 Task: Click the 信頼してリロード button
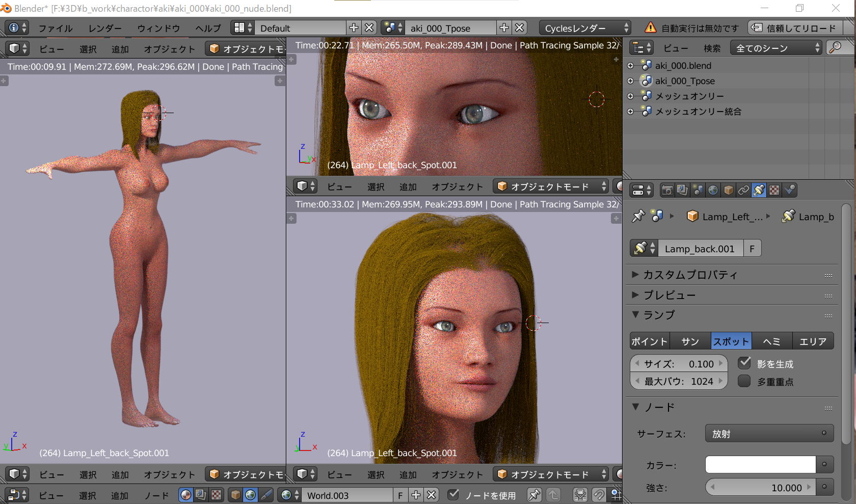click(x=795, y=28)
